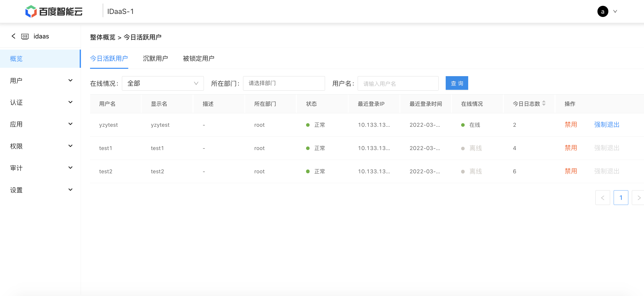Click the 最近登录时间 column header
Viewport: 644px width, 296px height.
(x=426, y=104)
